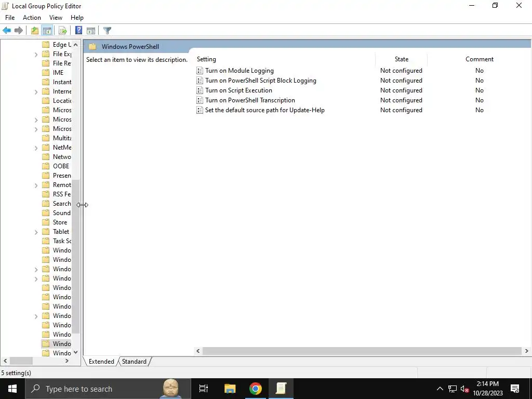Click the Forward arrow in the toolbar

tap(19, 31)
